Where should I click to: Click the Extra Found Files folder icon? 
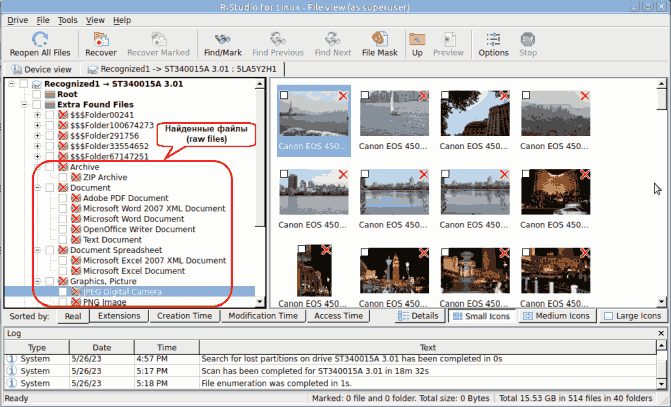coord(50,104)
